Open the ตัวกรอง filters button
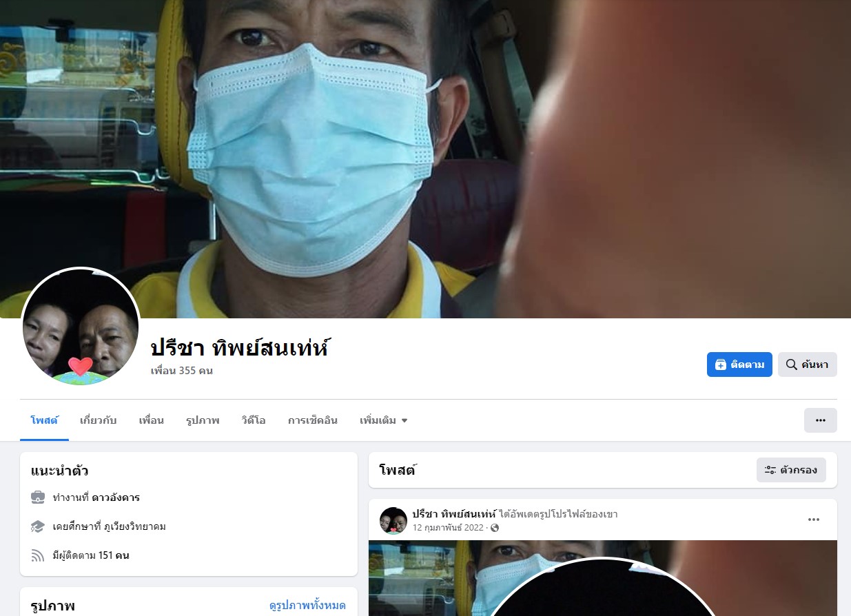 tap(791, 470)
